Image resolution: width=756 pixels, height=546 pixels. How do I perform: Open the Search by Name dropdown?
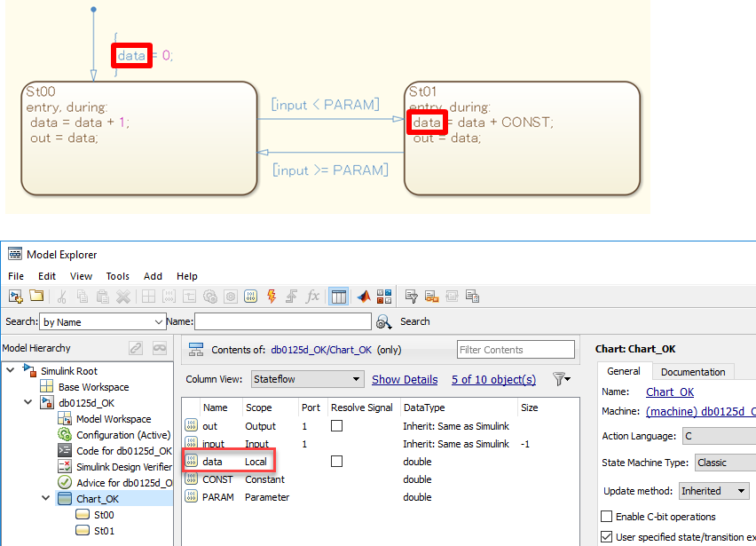pos(103,321)
